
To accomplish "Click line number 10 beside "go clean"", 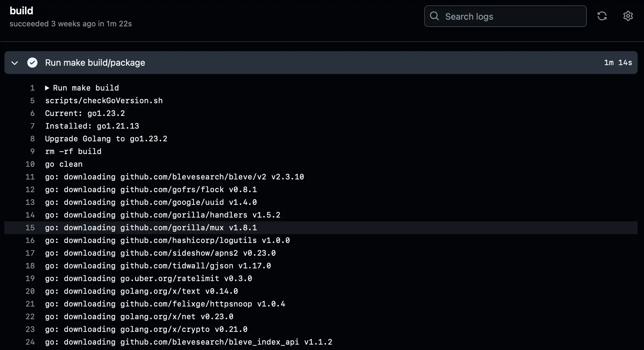I will pos(30,164).
